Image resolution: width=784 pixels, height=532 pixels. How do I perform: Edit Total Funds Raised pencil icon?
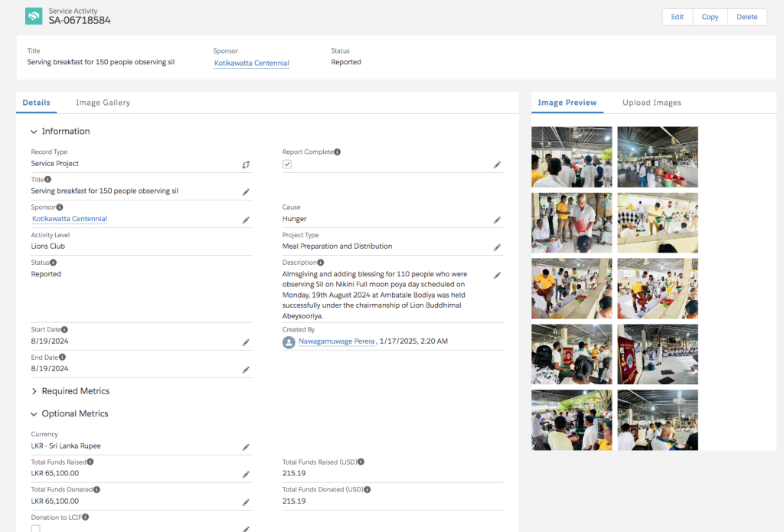pos(246,475)
